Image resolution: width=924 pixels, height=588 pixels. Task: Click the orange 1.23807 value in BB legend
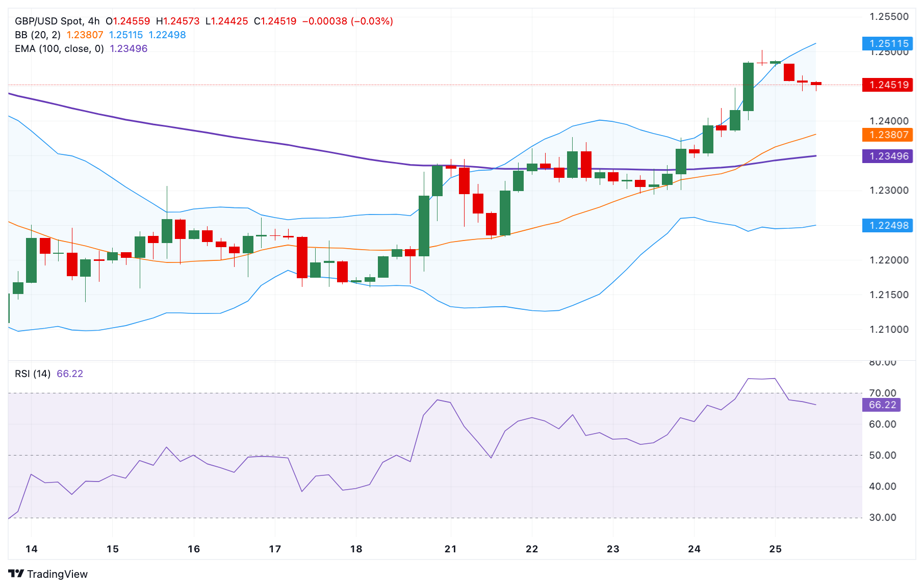[x=85, y=35]
